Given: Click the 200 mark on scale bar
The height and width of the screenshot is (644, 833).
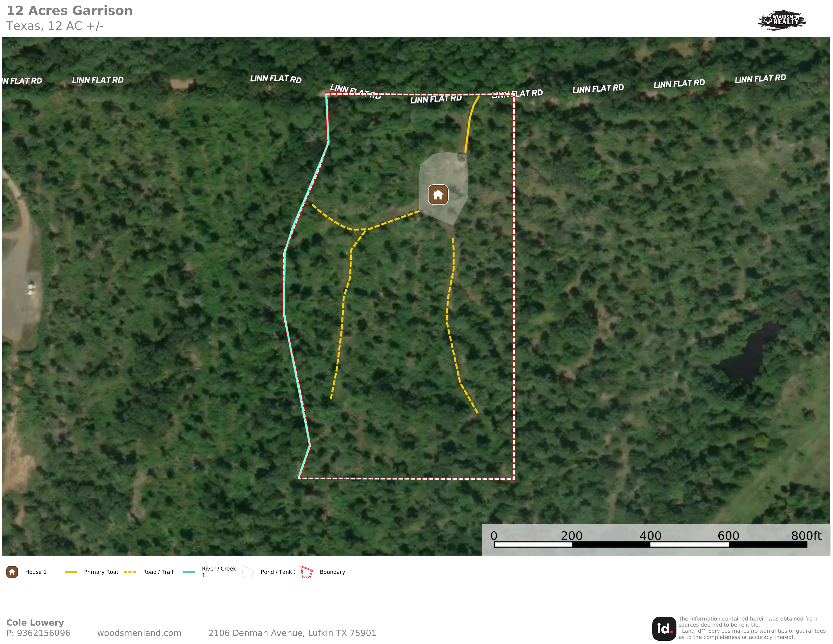Looking at the screenshot, I should click(x=571, y=536).
